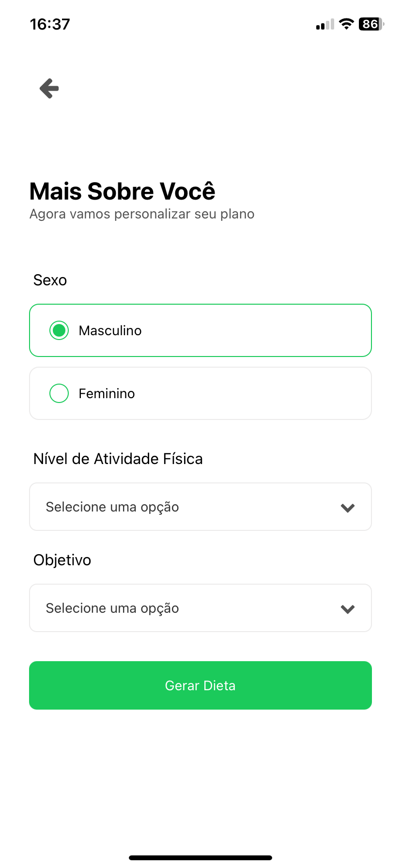The image size is (401, 868).
Task: Tap the Wi-Fi status icon
Action: [x=346, y=24]
